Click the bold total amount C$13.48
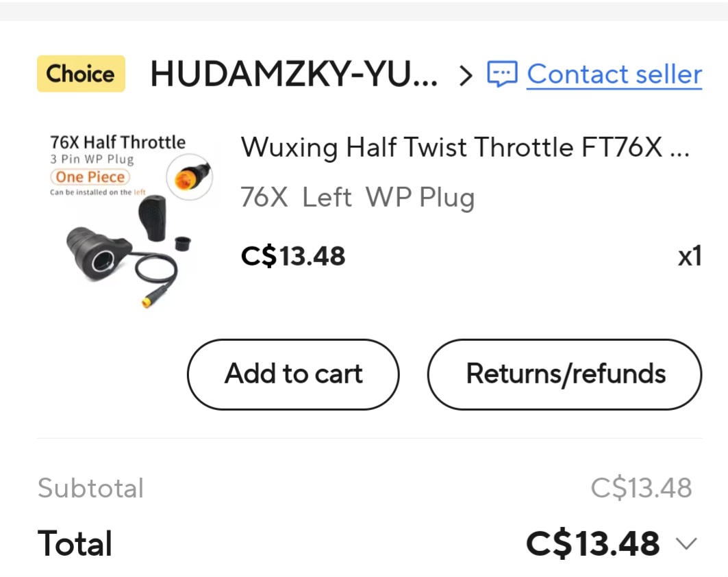 coord(592,543)
